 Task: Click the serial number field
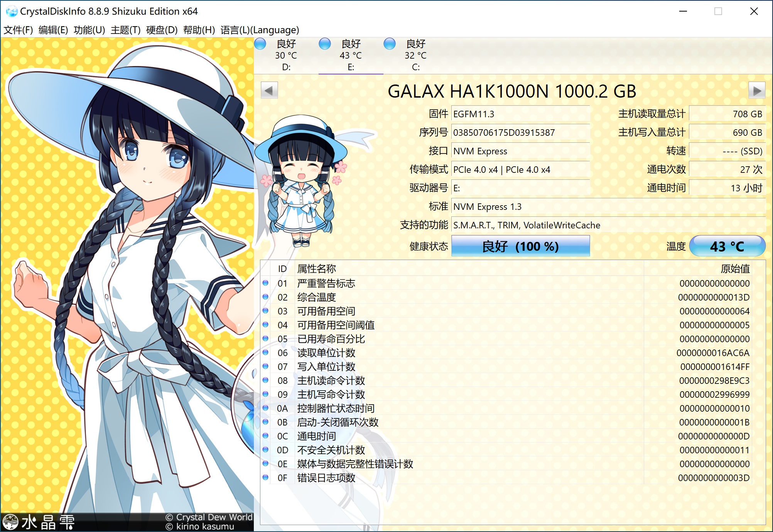click(x=520, y=132)
